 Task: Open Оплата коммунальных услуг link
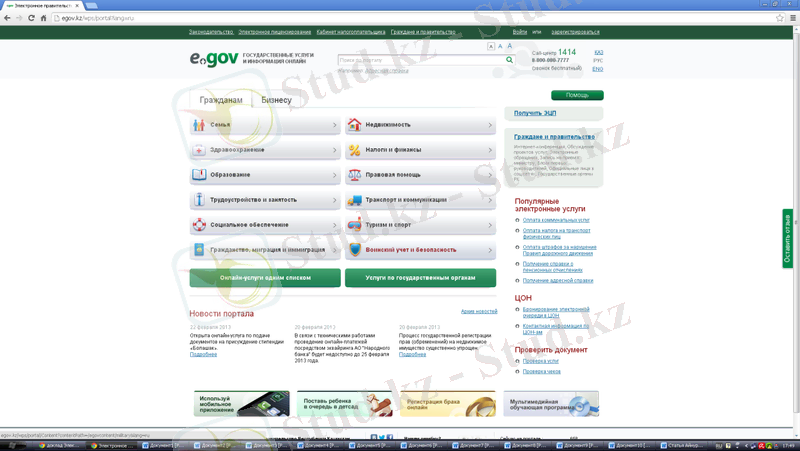[556, 220]
